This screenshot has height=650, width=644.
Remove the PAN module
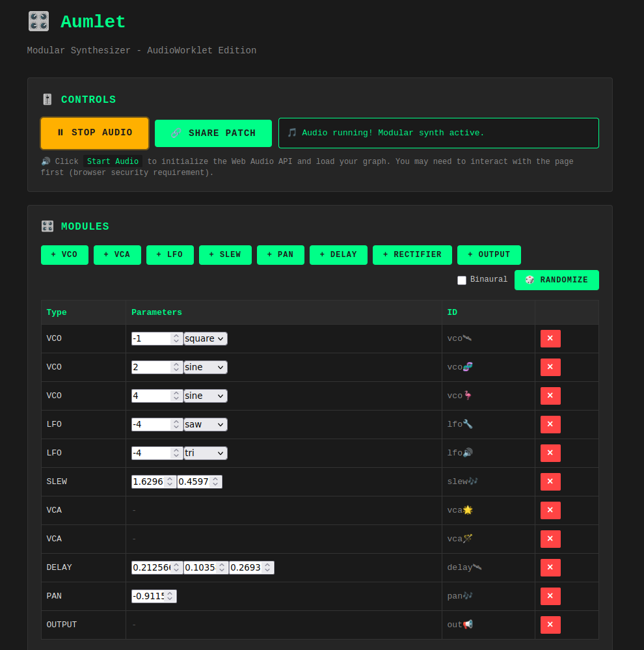550,596
